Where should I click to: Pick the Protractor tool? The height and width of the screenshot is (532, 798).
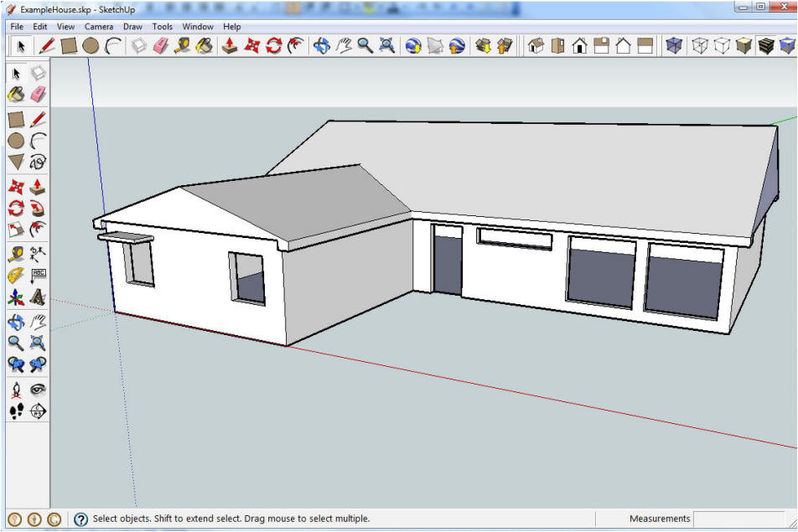(x=16, y=275)
